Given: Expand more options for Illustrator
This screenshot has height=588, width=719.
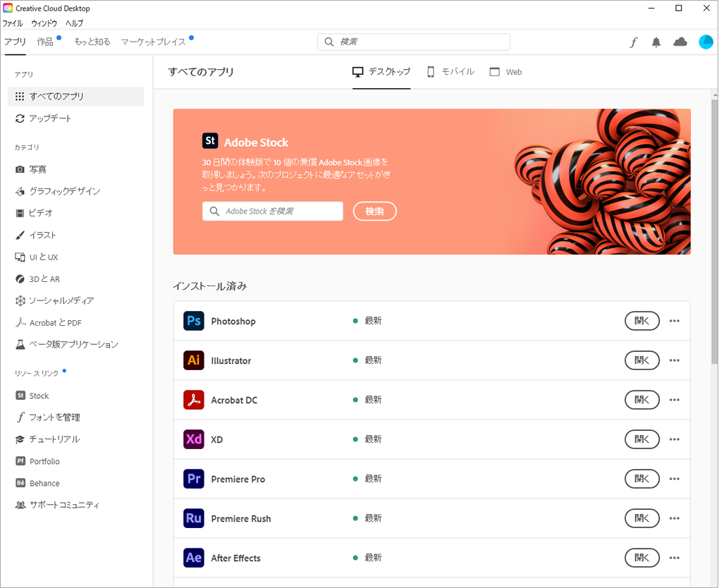Looking at the screenshot, I should click(674, 360).
